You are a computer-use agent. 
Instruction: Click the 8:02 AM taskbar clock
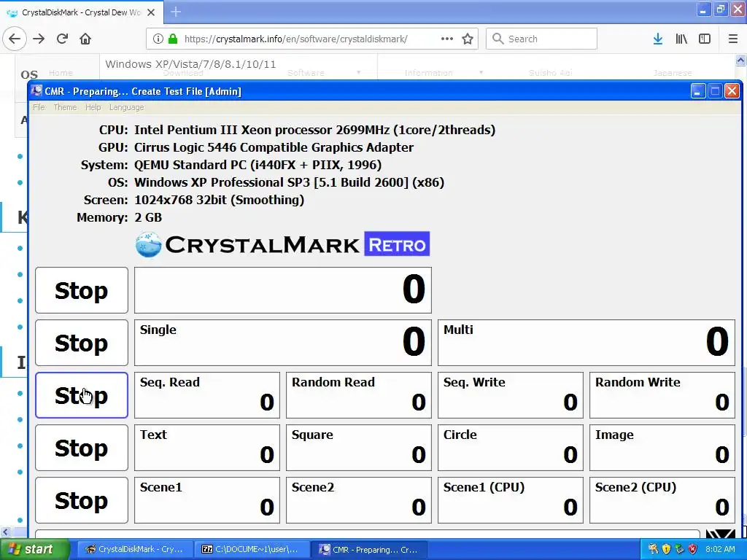[720, 549]
